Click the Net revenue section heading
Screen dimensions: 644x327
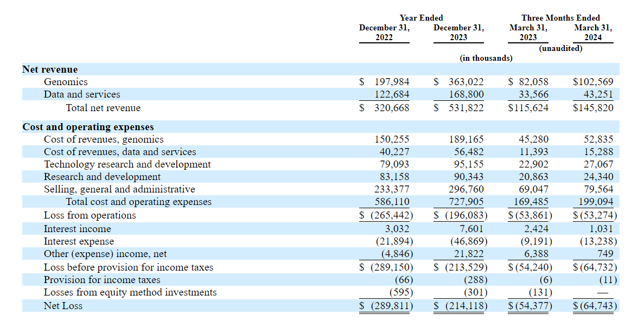[50, 69]
